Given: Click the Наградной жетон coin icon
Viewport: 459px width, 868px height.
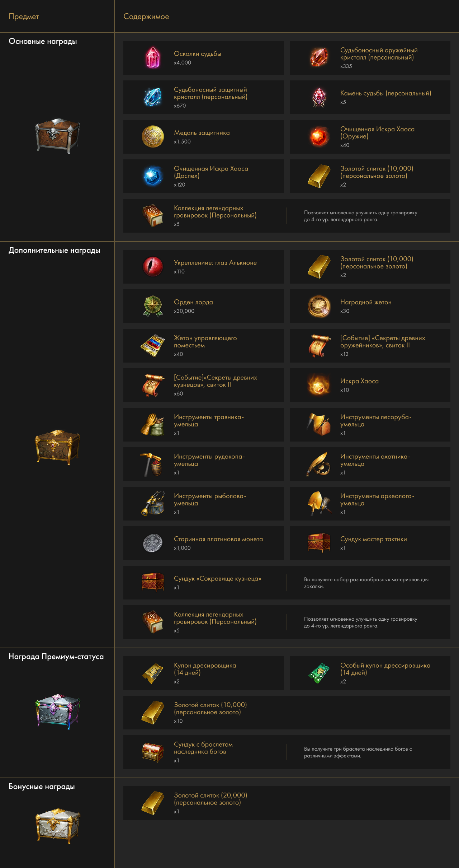Looking at the screenshot, I should click(x=319, y=306).
